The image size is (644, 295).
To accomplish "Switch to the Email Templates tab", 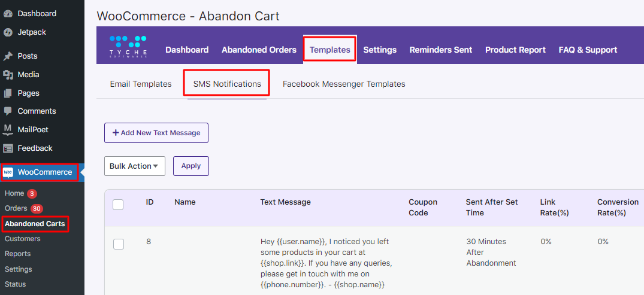I will pyautogui.click(x=141, y=84).
